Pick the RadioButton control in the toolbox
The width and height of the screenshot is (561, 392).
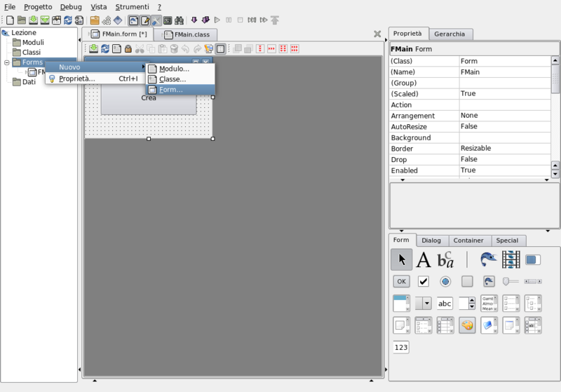click(x=445, y=281)
